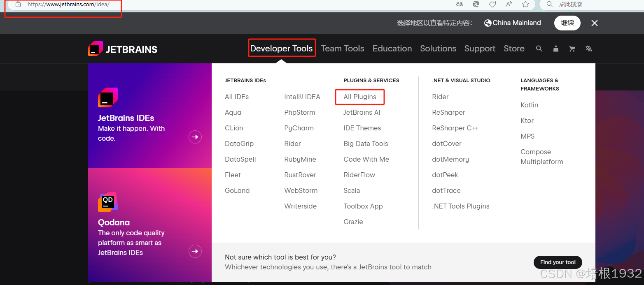Open the Grazie link
Screen dimensions: 644x285
pyautogui.click(x=353, y=222)
